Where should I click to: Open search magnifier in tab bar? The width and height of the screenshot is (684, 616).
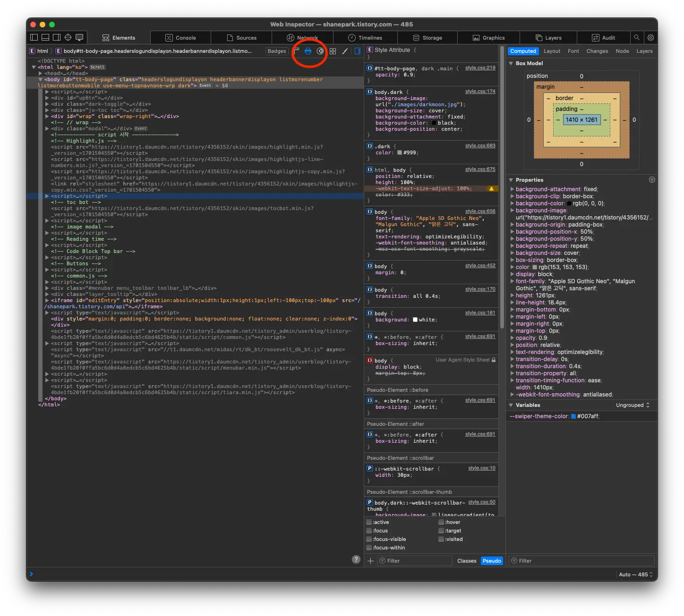point(637,37)
